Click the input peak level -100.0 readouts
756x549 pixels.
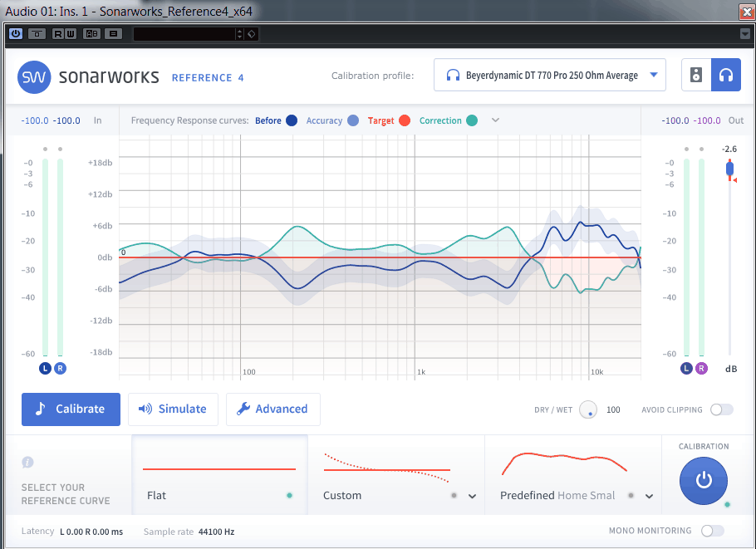click(x=51, y=120)
